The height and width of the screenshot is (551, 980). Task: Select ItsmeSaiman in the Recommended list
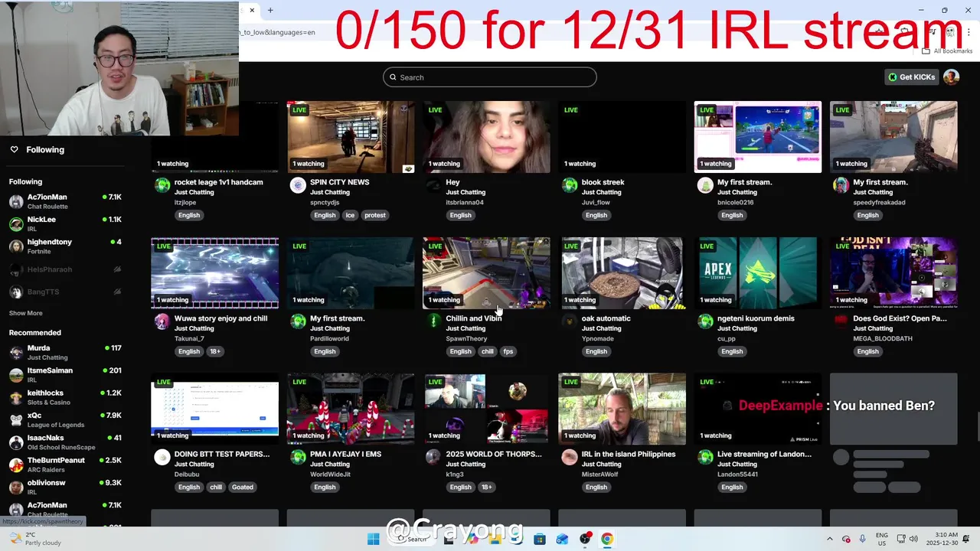[65, 375]
